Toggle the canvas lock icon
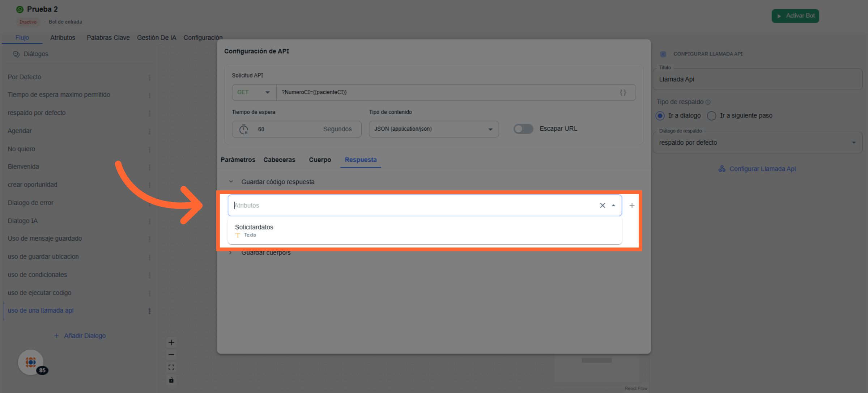 [171, 380]
